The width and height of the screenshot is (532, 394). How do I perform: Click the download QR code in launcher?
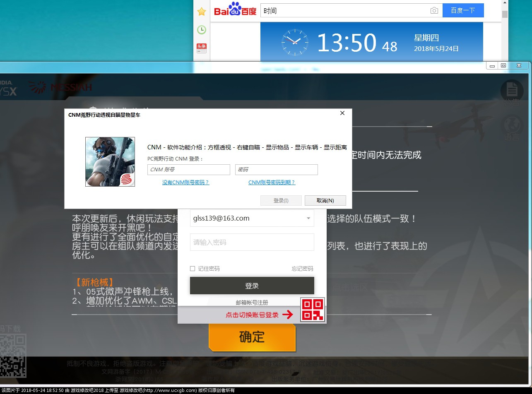pos(13,356)
